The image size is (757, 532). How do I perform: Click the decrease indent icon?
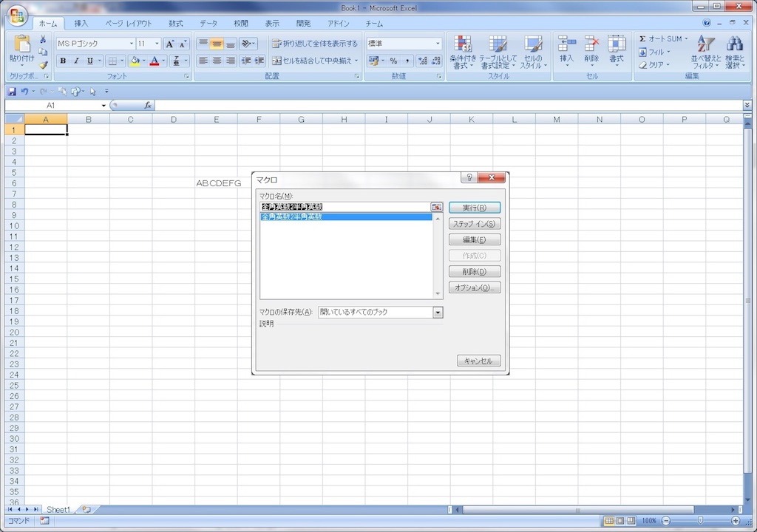point(246,61)
